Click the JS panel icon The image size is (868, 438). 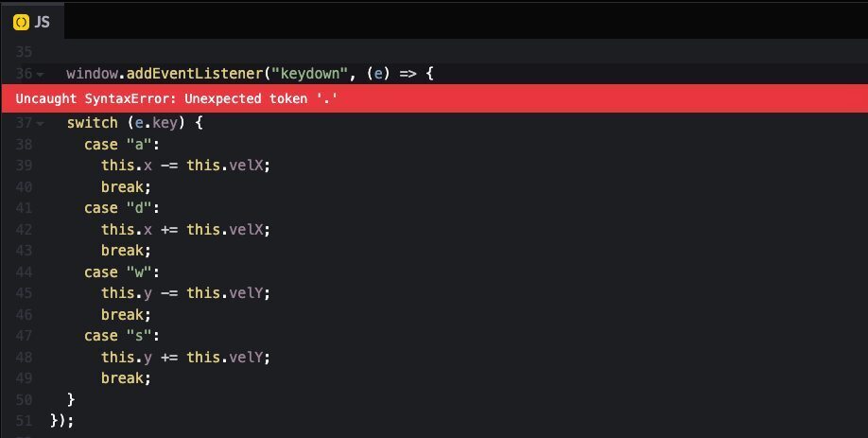click(x=19, y=22)
